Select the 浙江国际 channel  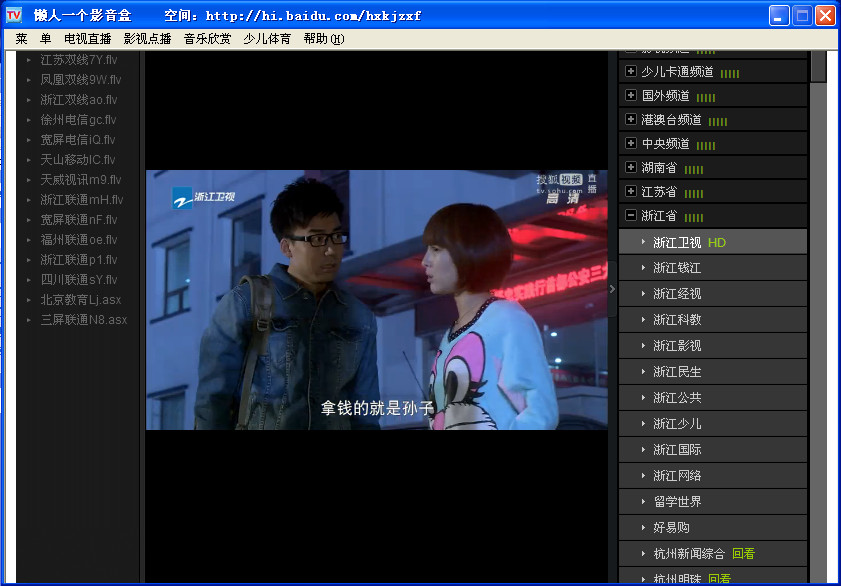[x=713, y=450]
